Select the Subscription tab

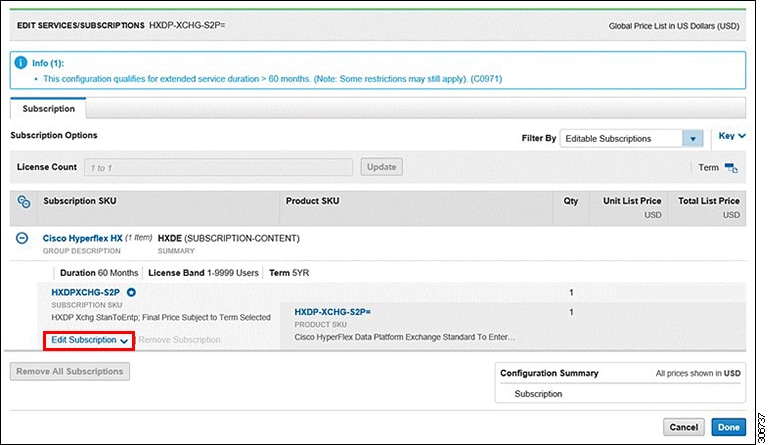coord(48,109)
